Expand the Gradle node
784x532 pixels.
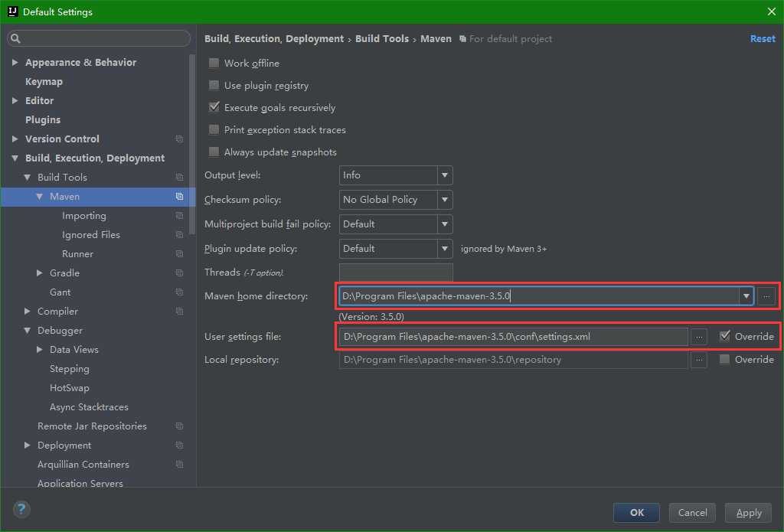(40, 273)
